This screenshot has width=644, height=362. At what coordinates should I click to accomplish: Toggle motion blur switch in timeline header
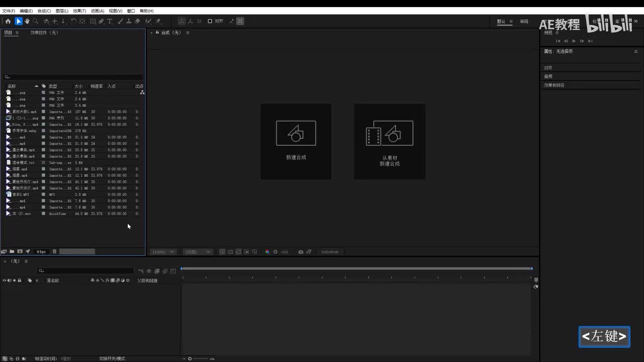[165, 271]
